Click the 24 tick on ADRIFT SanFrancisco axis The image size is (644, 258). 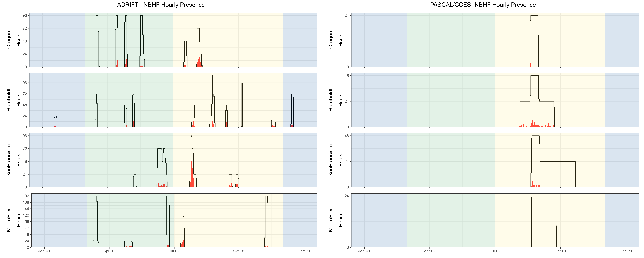pyautogui.click(x=25, y=174)
